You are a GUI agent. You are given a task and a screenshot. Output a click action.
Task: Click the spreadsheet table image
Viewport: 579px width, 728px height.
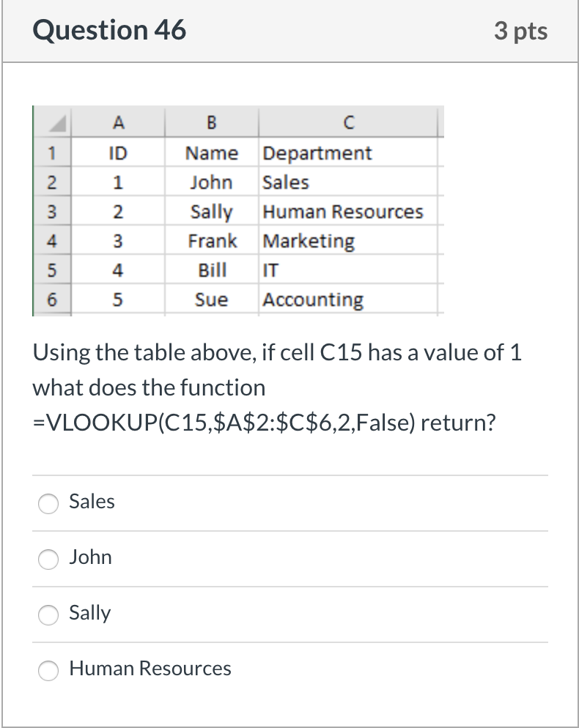tap(237, 212)
